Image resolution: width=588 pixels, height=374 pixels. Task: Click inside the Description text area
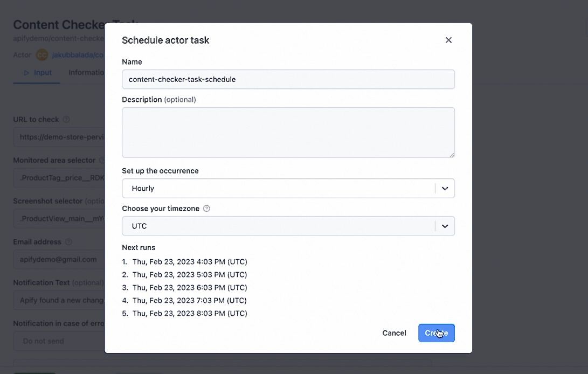pos(288,132)
